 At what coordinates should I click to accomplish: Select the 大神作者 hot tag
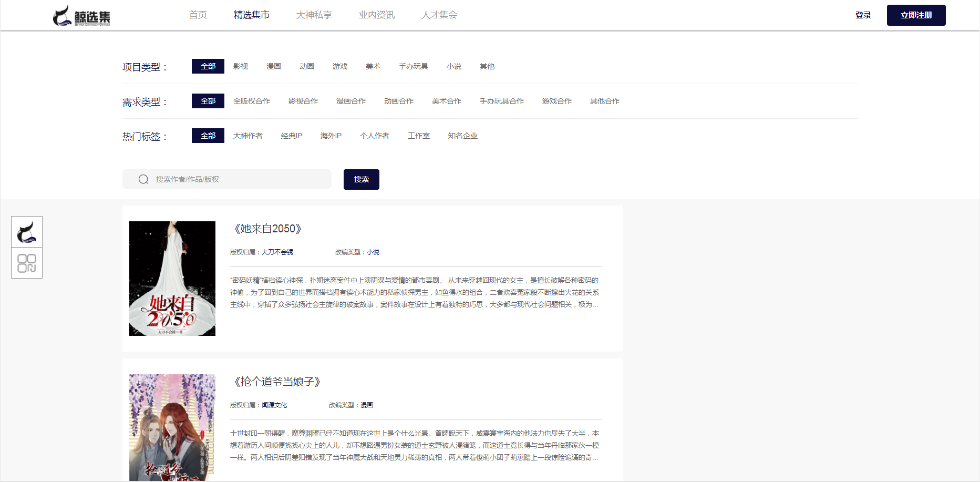[x=247, y=136]
